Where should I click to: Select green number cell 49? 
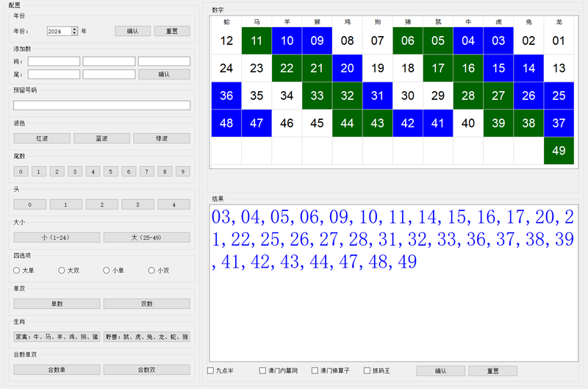point(559,151)
